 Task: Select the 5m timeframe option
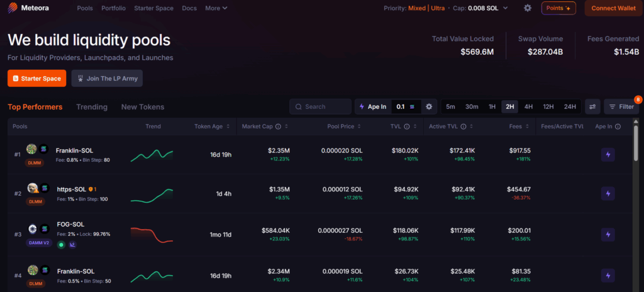pos(450,107)
